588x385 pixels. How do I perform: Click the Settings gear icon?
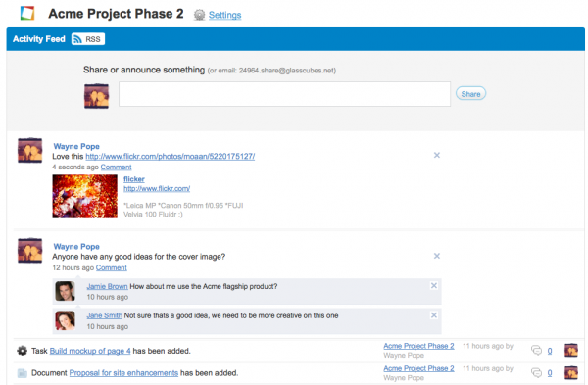tap(199, 15)
